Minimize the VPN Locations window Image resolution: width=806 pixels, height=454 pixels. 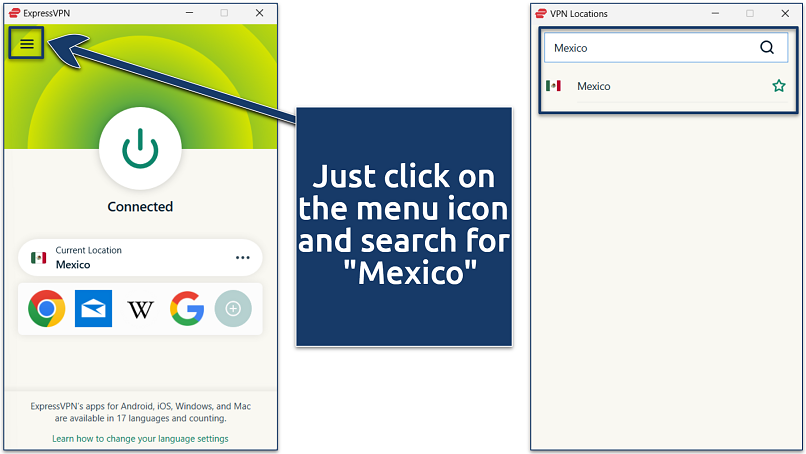716,13
